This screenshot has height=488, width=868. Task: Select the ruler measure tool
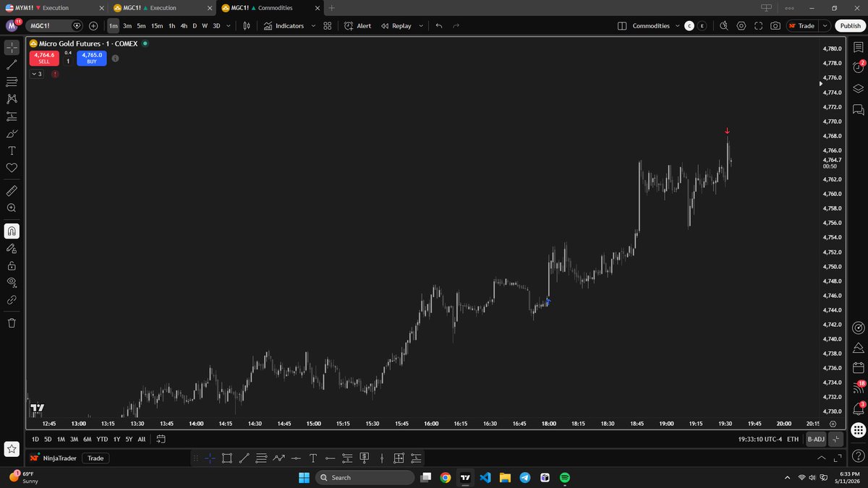click(x=12, y=191)
